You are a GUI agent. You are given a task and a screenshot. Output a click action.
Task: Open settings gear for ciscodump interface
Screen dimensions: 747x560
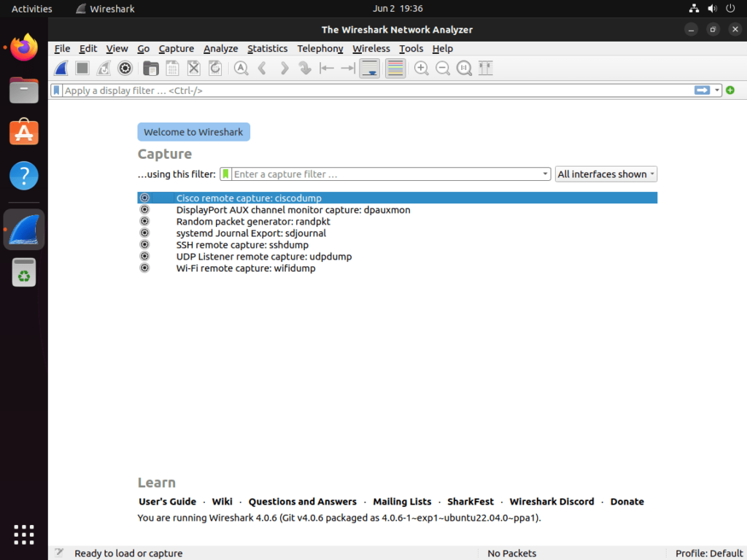144,198
